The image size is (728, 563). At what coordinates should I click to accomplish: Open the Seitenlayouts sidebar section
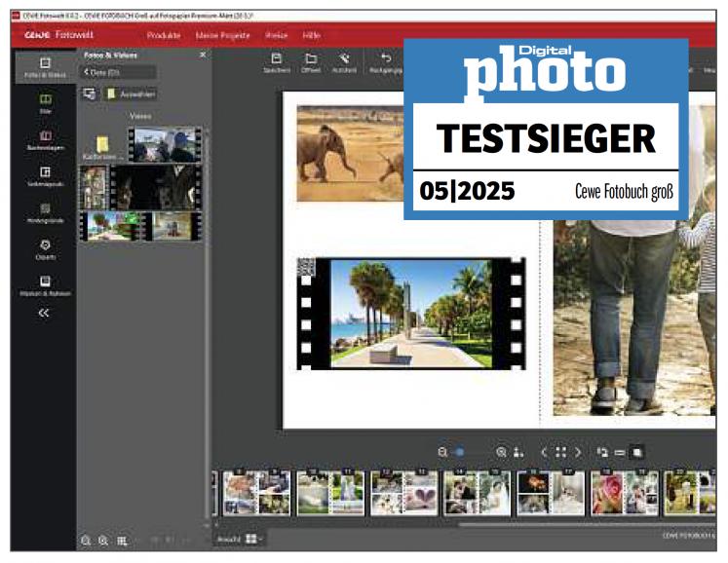[45, 176]
